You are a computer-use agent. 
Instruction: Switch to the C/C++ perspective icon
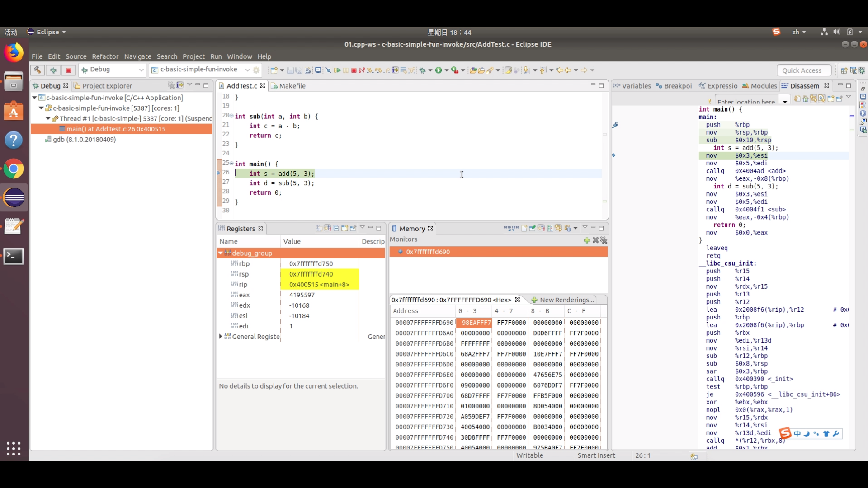point(854,70)
